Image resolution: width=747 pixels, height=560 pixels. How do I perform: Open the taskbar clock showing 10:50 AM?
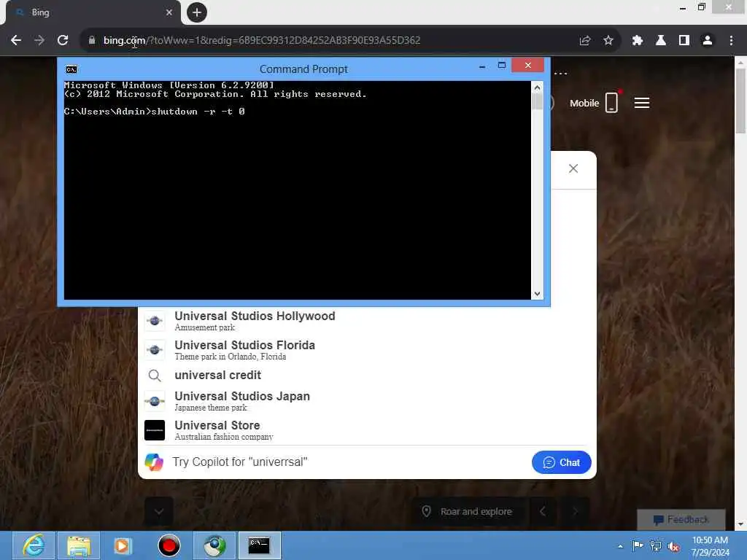click(710, 546)
